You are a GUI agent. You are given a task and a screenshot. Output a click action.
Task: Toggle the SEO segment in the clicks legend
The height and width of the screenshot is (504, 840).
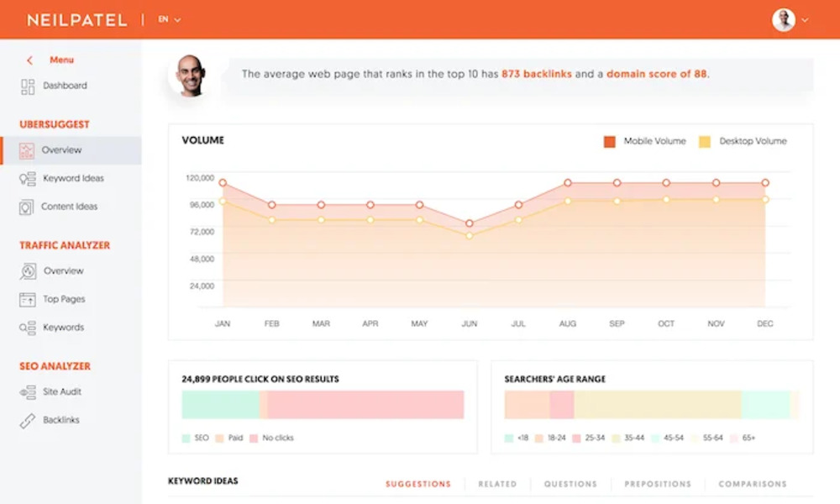point(186,438)
